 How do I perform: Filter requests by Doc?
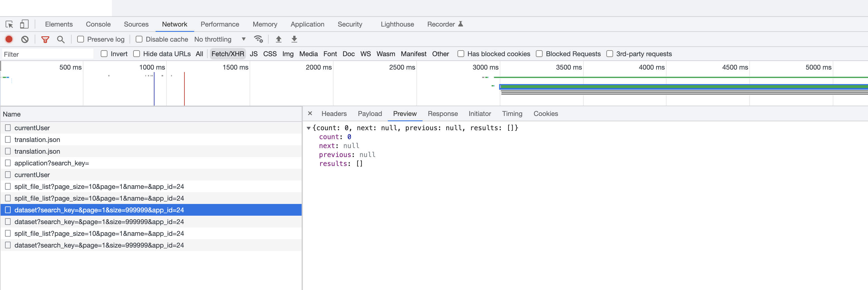coord(348,54)
